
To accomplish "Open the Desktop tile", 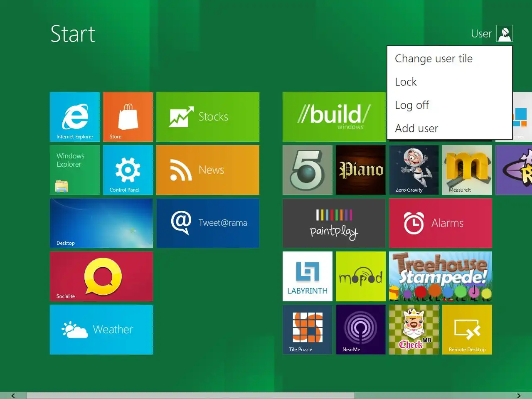I will (101, 223).
